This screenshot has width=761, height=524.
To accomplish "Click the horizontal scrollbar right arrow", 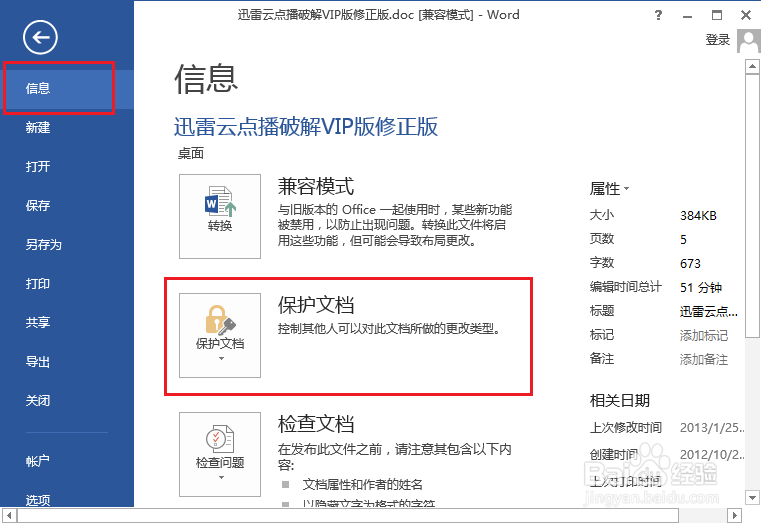I will 734,515.
